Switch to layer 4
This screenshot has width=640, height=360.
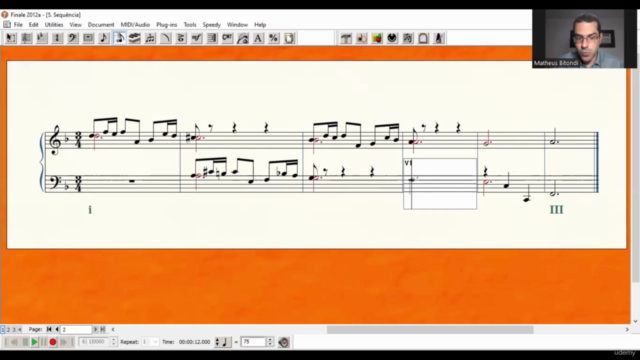click(19, 329)
